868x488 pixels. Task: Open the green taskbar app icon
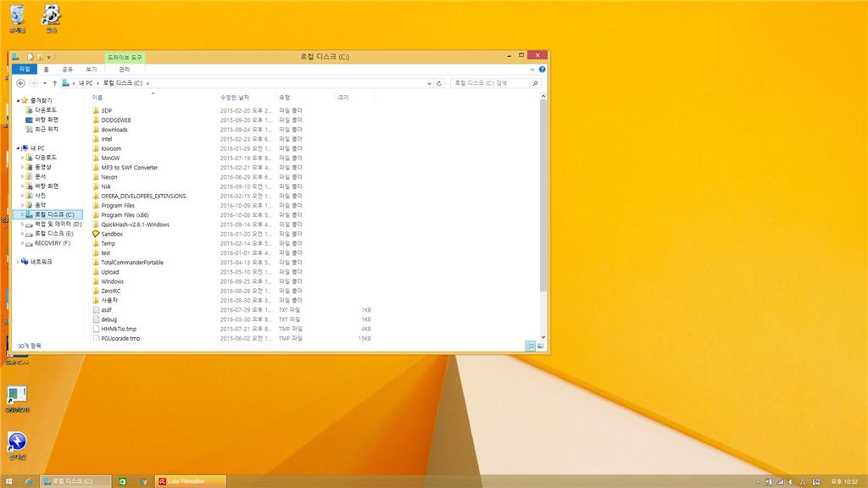click(122, 481)
